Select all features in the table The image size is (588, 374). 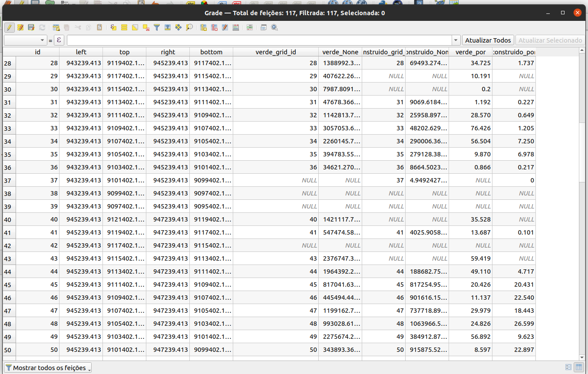point(124,27)
